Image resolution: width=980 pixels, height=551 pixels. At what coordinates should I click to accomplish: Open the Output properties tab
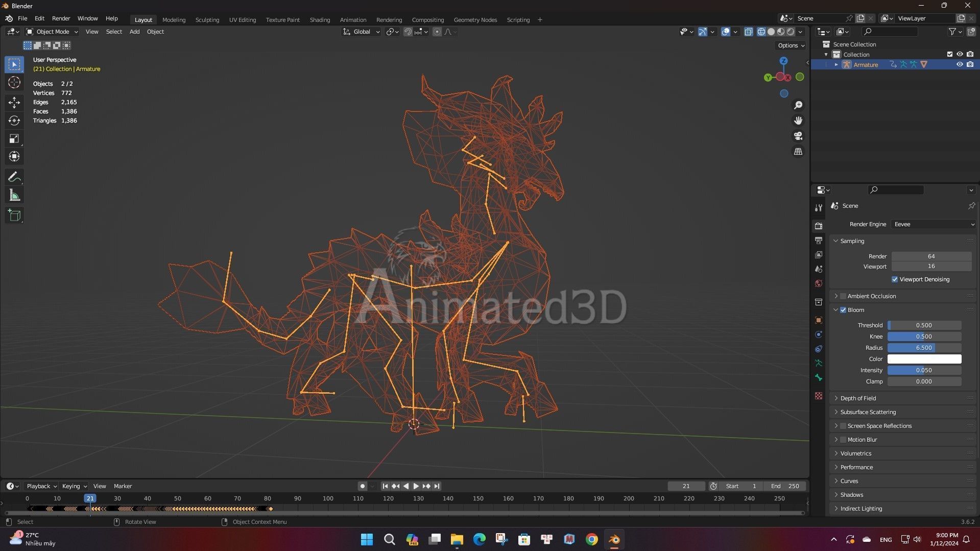tap(819, 240)
